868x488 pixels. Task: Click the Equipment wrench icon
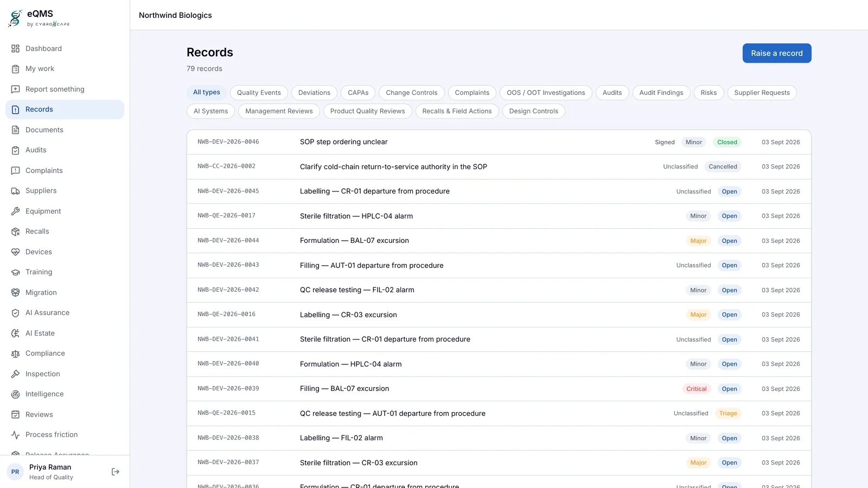[15, 211]
